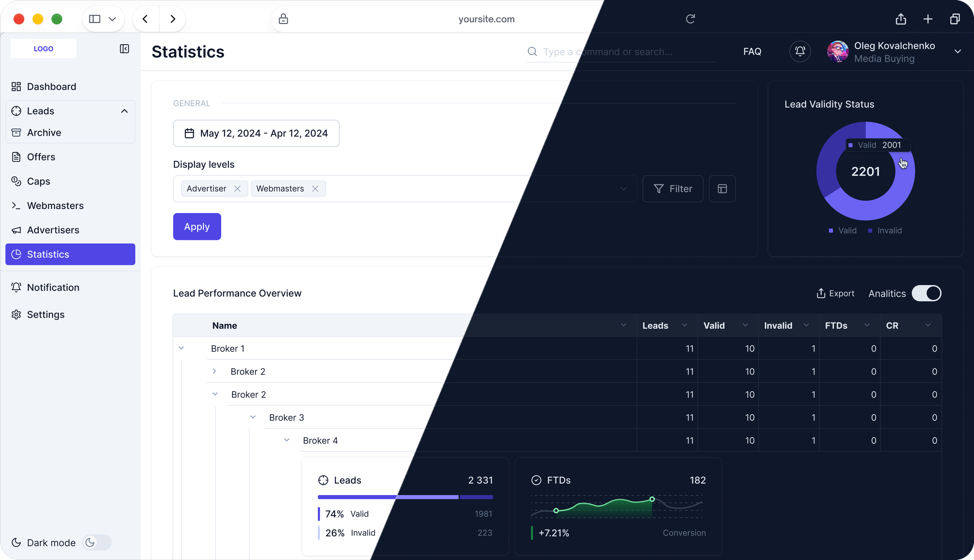Viewport: 974px width, 560px height.
Task: Collapse the Broker 1 row
Action: [x=181, y=348]
